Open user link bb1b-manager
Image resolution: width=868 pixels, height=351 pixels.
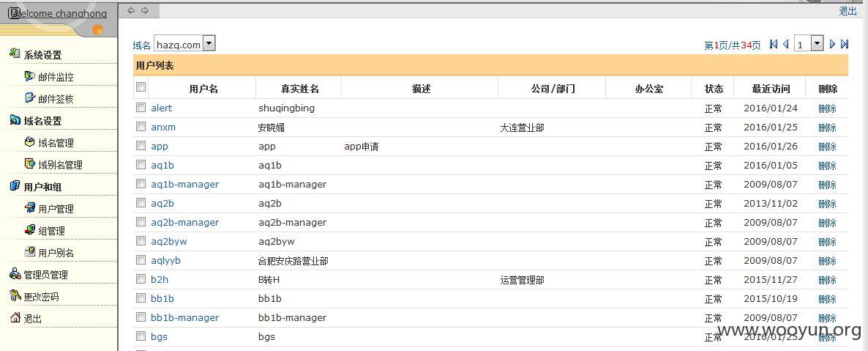click(x=185, y=318)
